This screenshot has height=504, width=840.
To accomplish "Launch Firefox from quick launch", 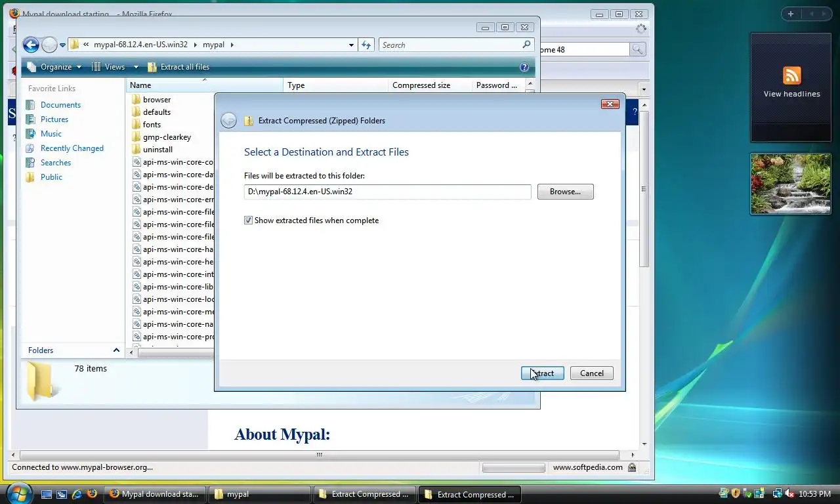I will pos(92,494).
